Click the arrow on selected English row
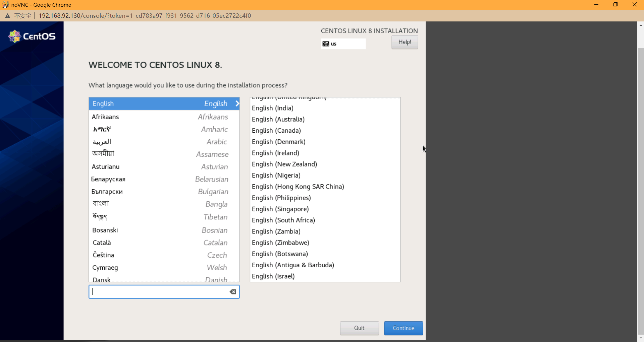The image size is (644, 342). click(237, 104)
